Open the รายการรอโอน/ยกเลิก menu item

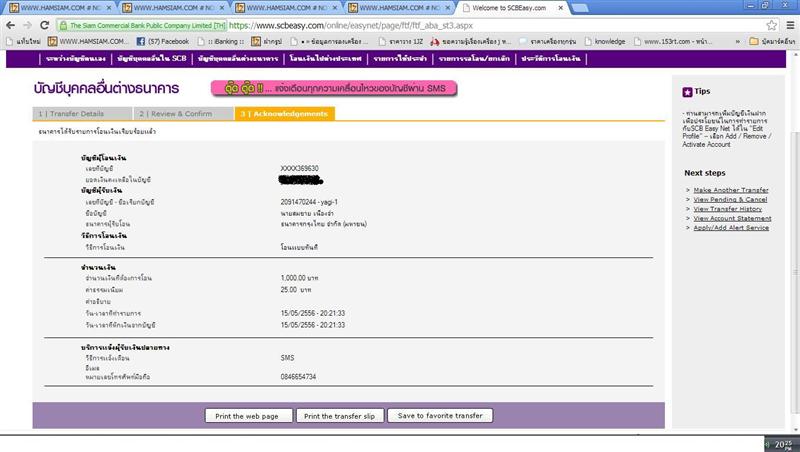[x=474, y=59]
